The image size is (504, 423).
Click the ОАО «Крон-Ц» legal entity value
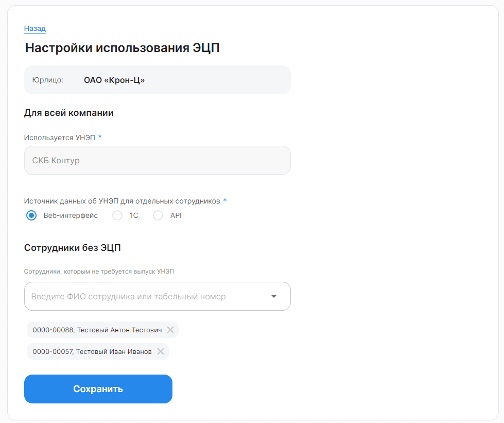pyautogui.click(x=114, y=80)
